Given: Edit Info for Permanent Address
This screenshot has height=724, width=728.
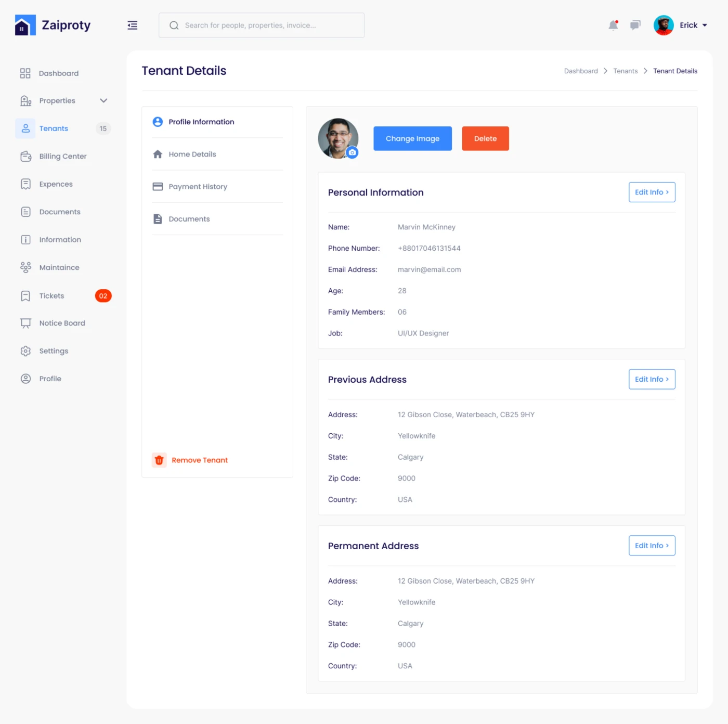Looking at the screenshot, I should [652, 546].
